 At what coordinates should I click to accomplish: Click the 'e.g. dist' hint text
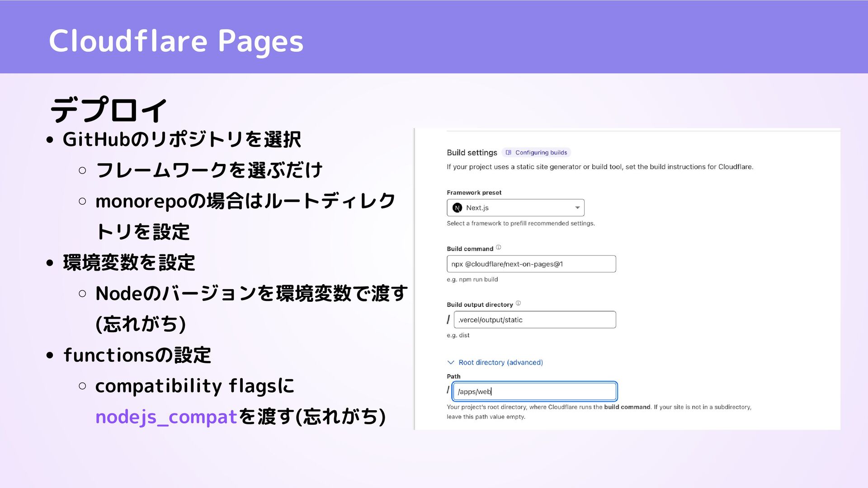pos(458,335)
